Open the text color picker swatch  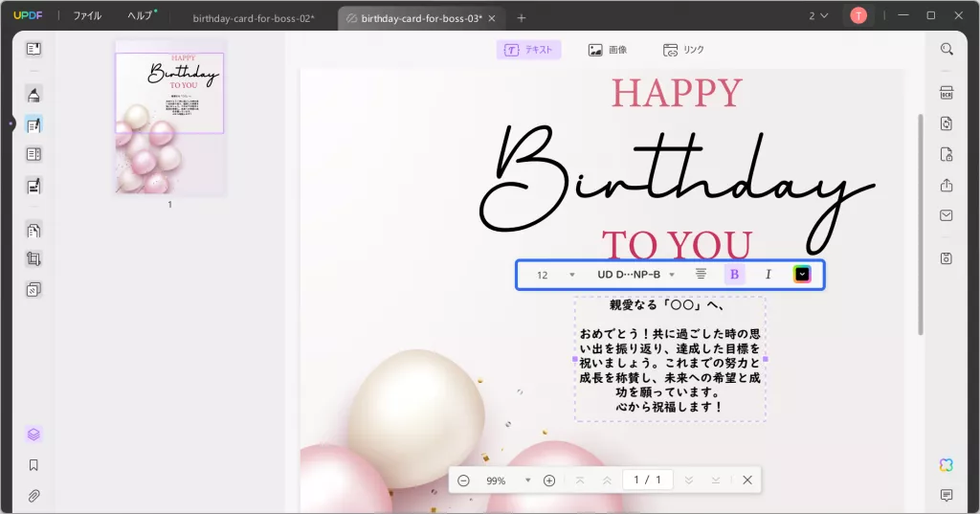pyautogui.click(x=802, y=275)
